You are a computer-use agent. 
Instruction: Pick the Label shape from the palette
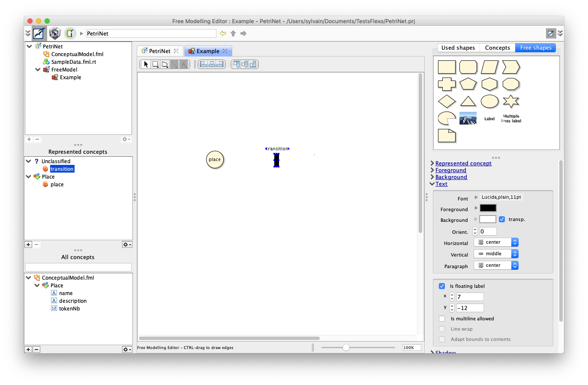(x=489, y=119)
